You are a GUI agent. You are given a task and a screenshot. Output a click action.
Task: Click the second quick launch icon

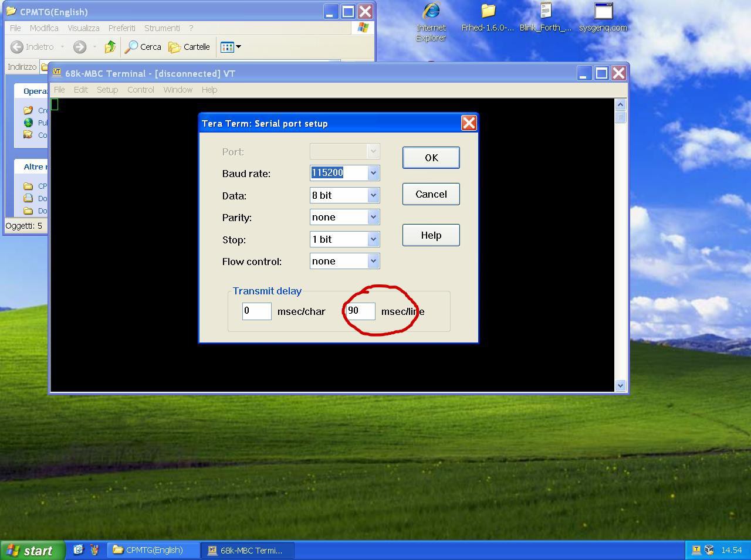(94, 550)
